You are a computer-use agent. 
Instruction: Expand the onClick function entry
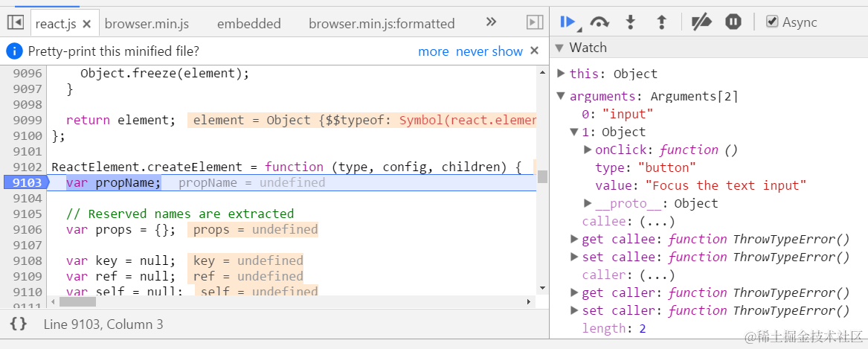(x=588, y=149)
